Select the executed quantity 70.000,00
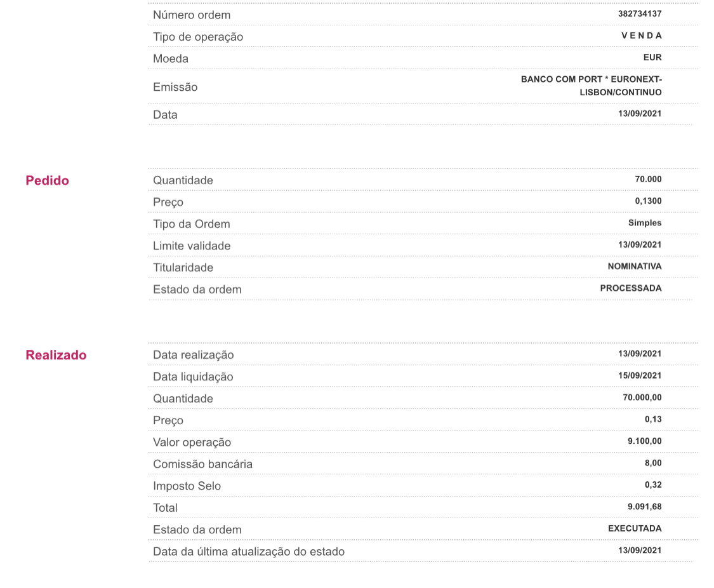The image size is (714, 588). click(x=642, y=398)
